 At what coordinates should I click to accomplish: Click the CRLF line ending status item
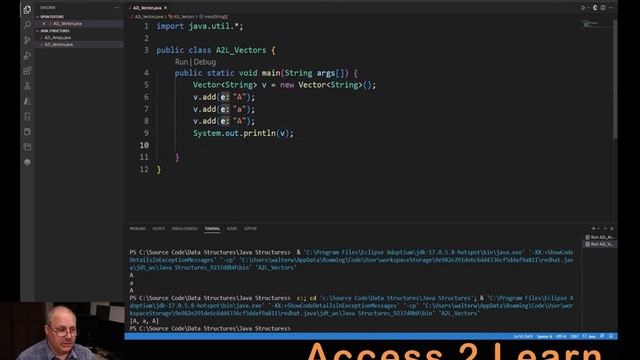(x=574, y=336)
